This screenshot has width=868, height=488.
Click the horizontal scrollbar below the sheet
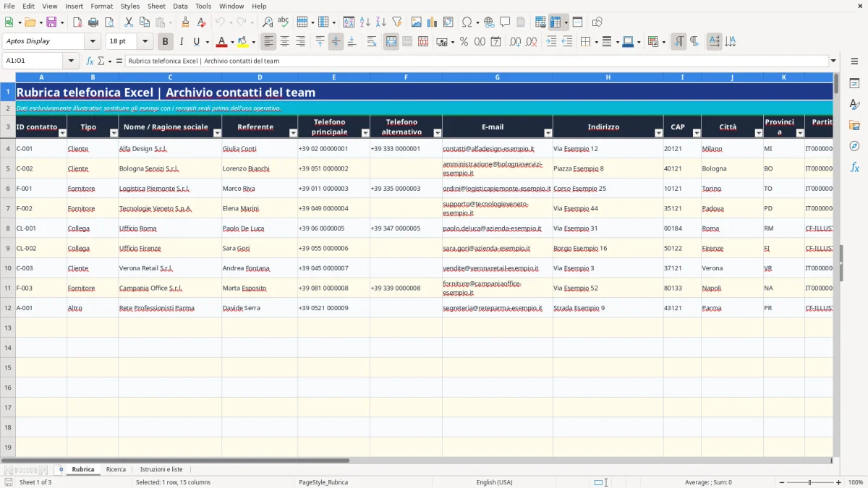point(416,461)
